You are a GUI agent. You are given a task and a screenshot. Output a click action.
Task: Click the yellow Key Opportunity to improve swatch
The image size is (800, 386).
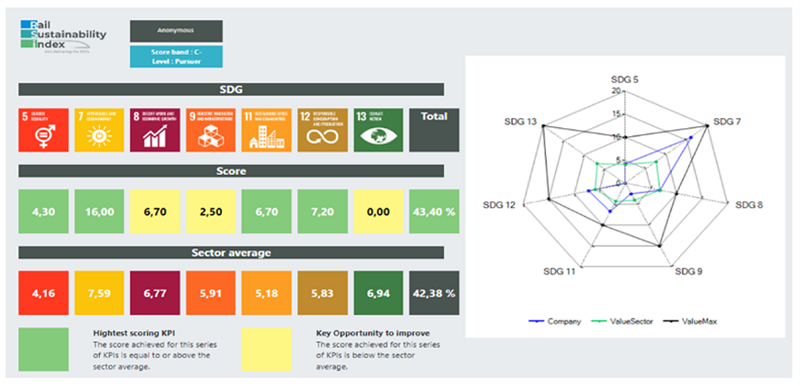266,349
